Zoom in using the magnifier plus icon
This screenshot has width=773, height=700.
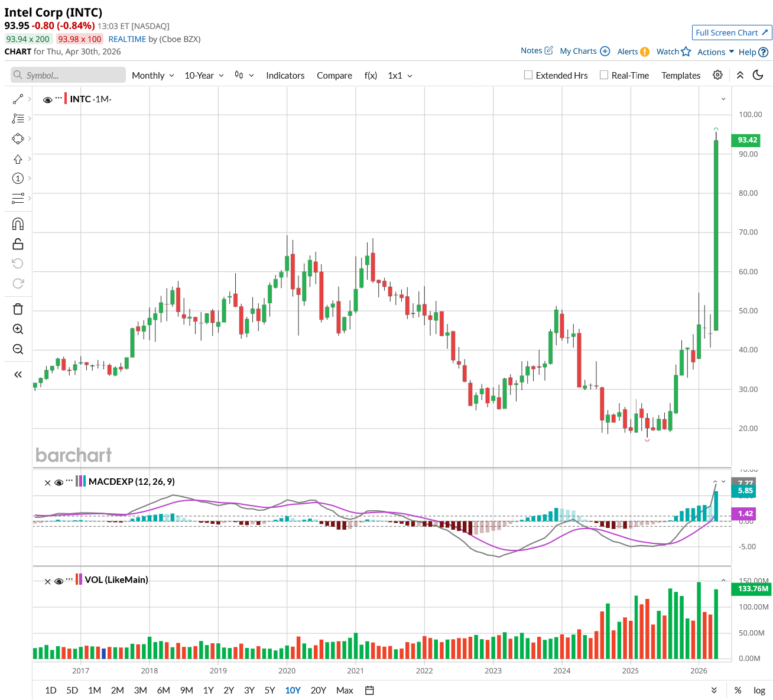18,329
